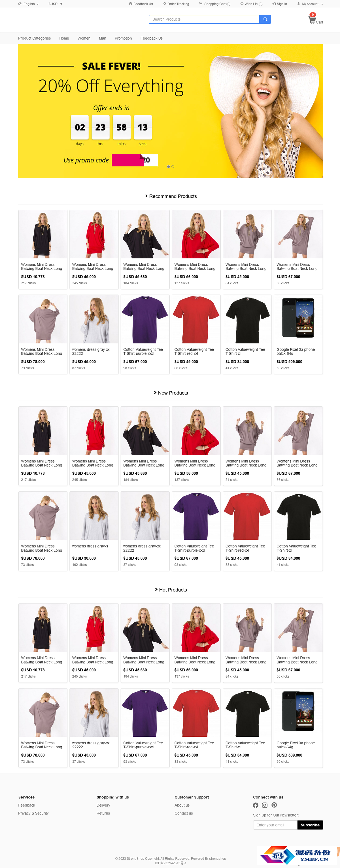Open the Promotion menu item
This screenshot has height=868, width=340.
tap(123, 38)
